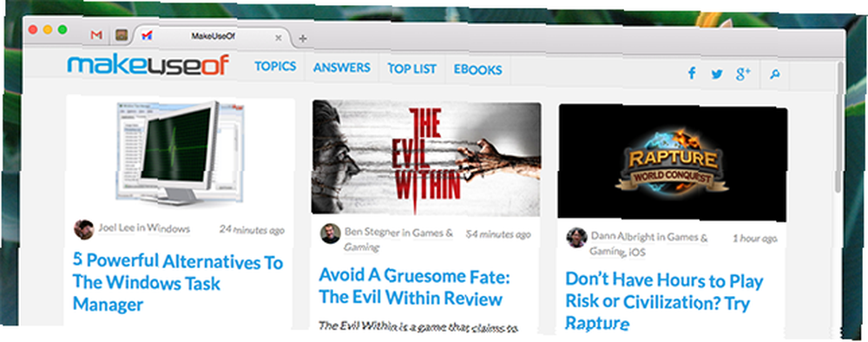Close the MakeUseOf tab
The width and height of the screenshot is (868, 342).
pyautogui.click(x=279, y=37)
